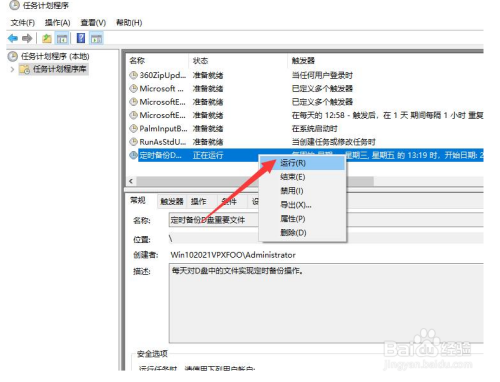Click the Forward arrow toolbar icon
The height and width of the screenshot is (382, 500).
pos(27,39)
